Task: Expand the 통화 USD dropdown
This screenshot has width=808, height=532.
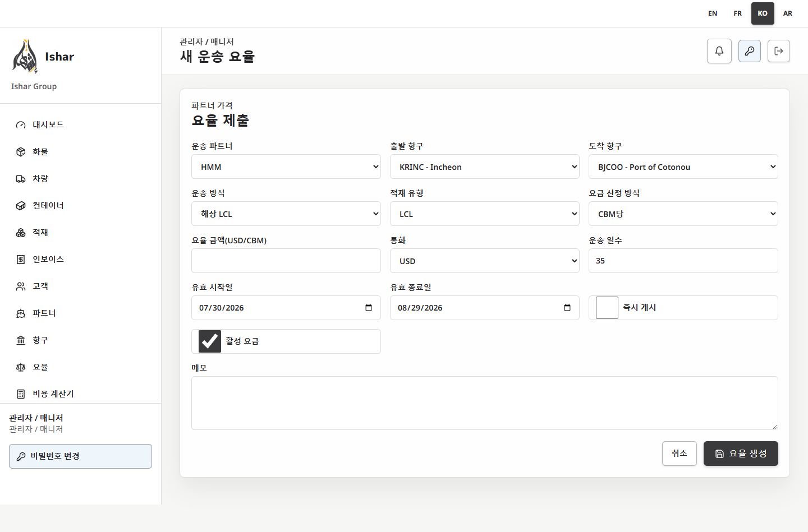Action: tap(485, 261)
